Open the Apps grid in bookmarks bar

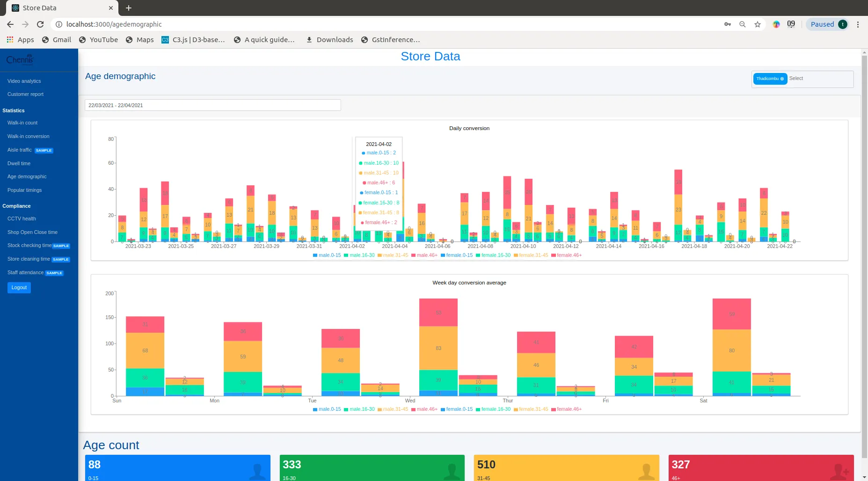click(x=21, y=40)
